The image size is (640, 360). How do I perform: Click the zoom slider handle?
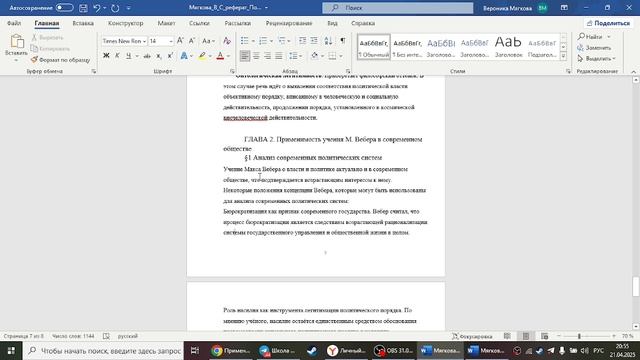[x=579, y=336]
